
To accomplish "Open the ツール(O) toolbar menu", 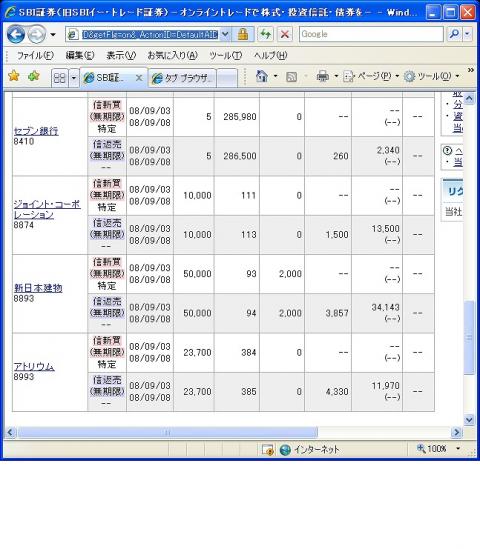I will 431,76.
